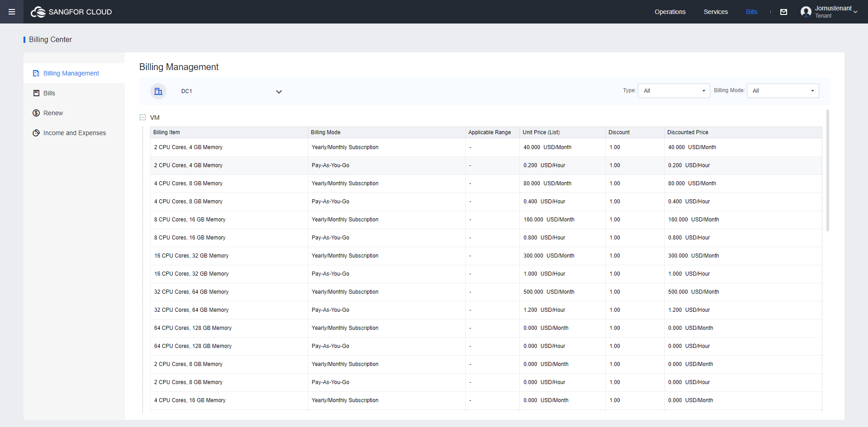Click the 1.200 USD/Hour discounted price
Viewport: 868px width, 427px height.
pyautogui.click(x=689, y=310)
